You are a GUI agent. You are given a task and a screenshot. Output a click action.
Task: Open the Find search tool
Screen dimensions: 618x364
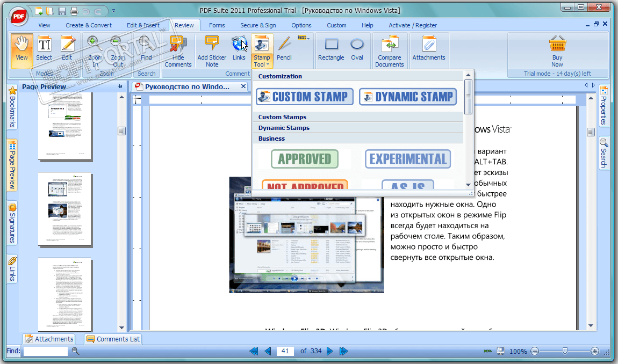(x=146, y=49)
